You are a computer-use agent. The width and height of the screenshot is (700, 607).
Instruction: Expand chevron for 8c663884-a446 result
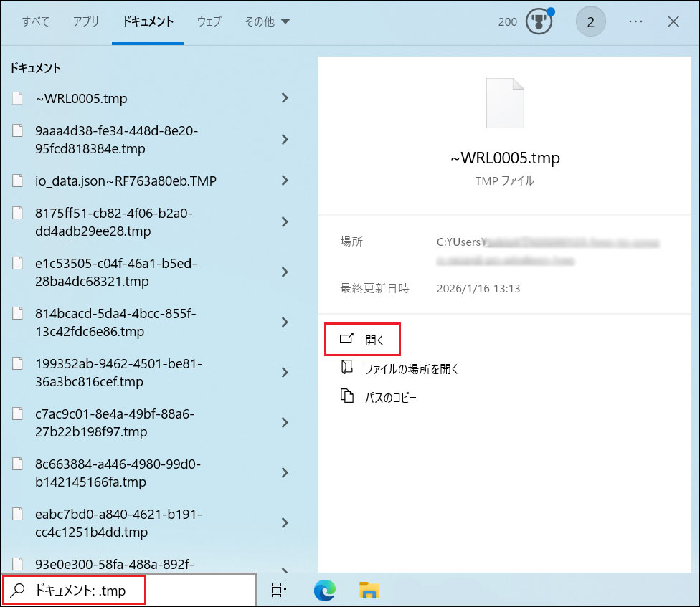point(285,473)
